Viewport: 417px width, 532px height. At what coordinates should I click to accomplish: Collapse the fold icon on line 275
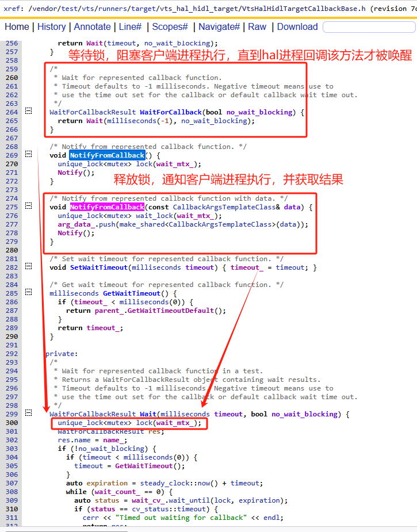coord(29,206)
